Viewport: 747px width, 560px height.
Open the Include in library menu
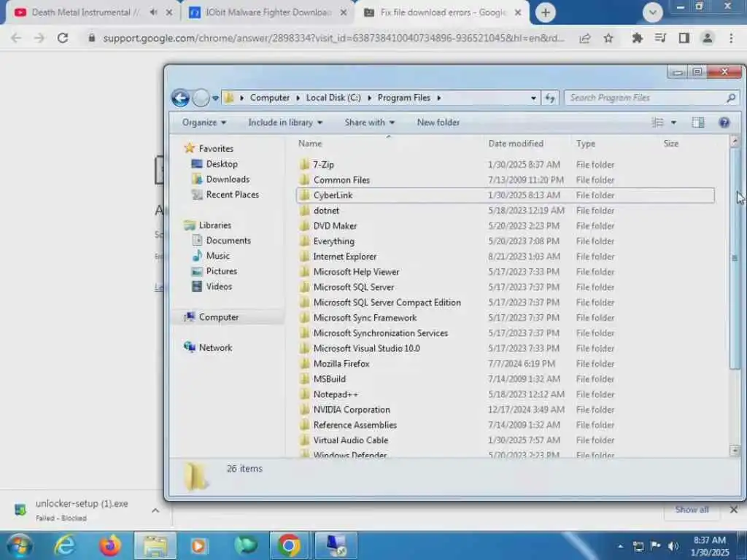(285, 122)
